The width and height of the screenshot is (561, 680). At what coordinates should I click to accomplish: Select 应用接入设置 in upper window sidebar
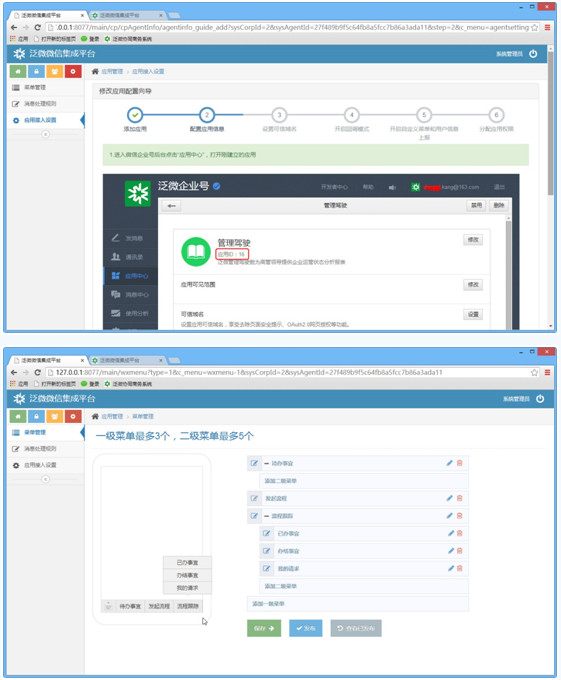(46, 120)
